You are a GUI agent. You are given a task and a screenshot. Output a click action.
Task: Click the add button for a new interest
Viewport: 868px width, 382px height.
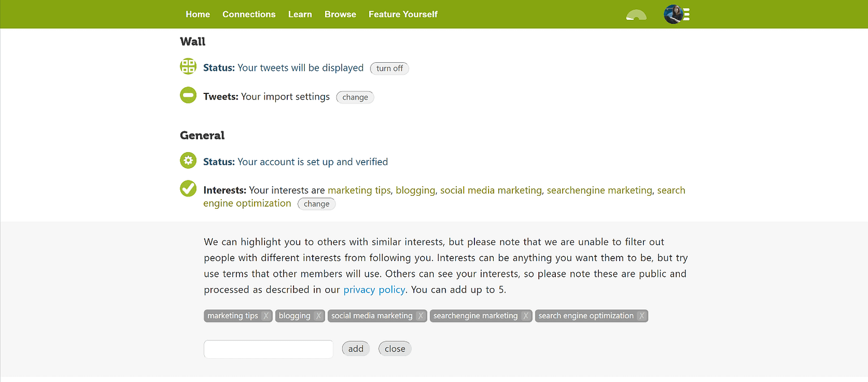click(x=355, y=349)
